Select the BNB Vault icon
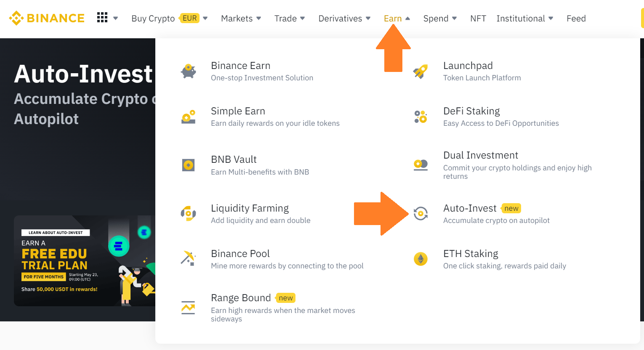 pyautogui.click(x=188, y=165)
